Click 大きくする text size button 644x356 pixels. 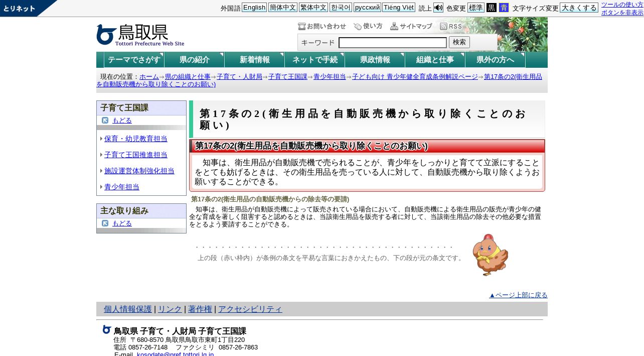point(579,8)
